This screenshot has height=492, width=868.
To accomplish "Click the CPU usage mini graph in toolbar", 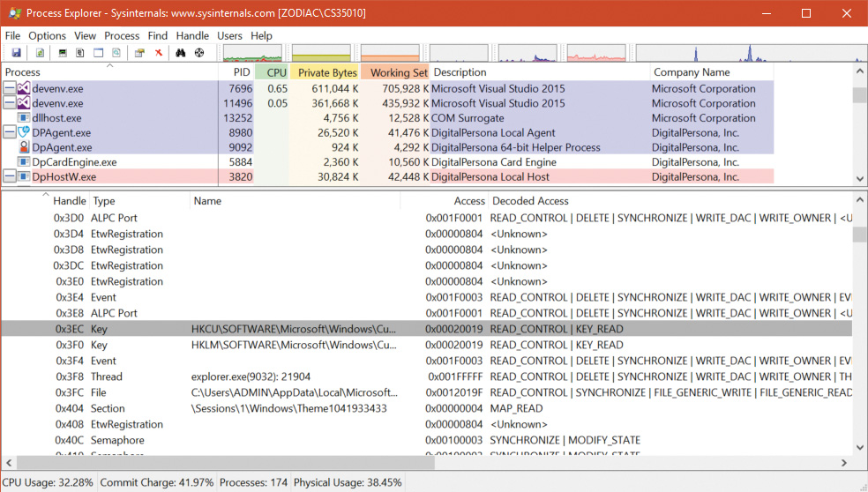I will coord(252,53).
